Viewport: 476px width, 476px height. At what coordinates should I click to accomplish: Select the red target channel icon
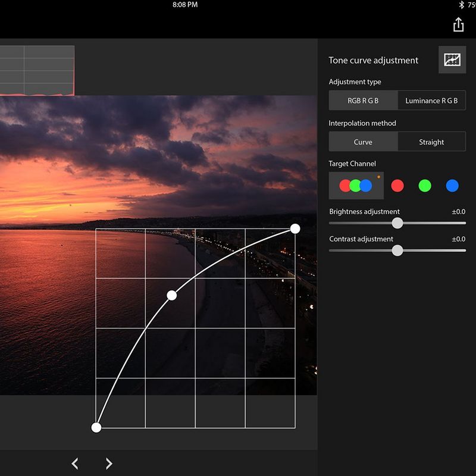tap(397, 186)
